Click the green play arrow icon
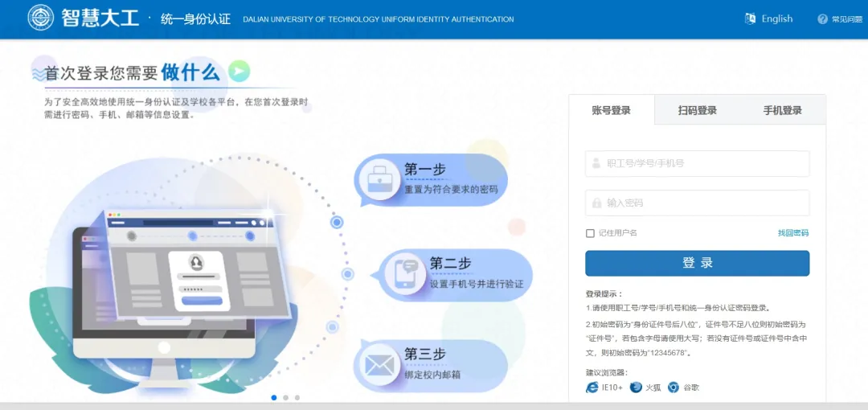This screenshot has height=410, width=868. point(239,72)
